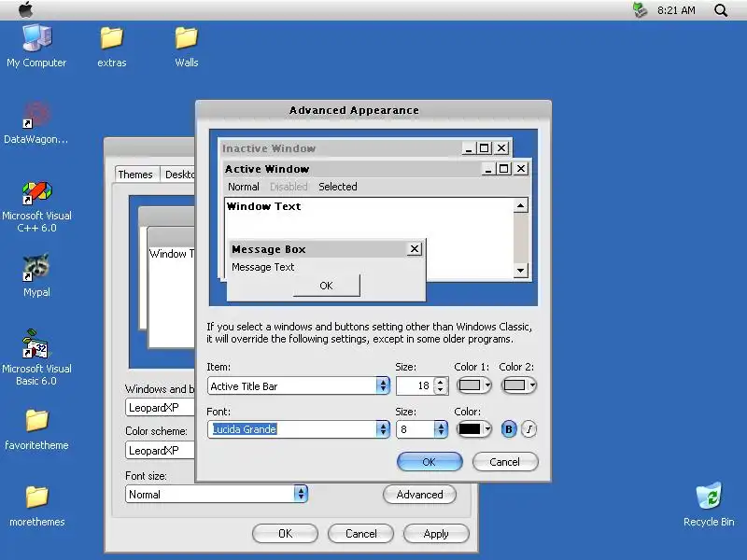Screen dimensions: 747x560
Task: Click the item Size field with 18
Action: point(416,385)
